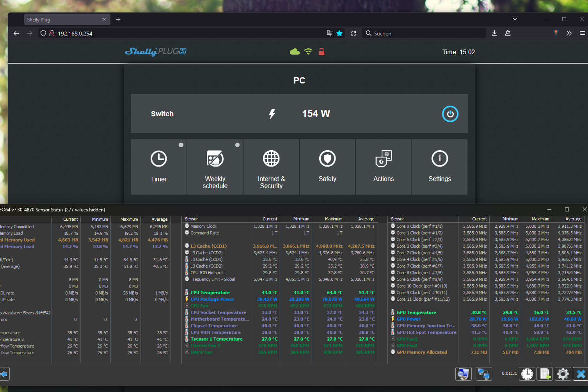Click the middle panel Maximum column header
The height and width of the screenshot is (392, 588).
[x=329, y=219]
